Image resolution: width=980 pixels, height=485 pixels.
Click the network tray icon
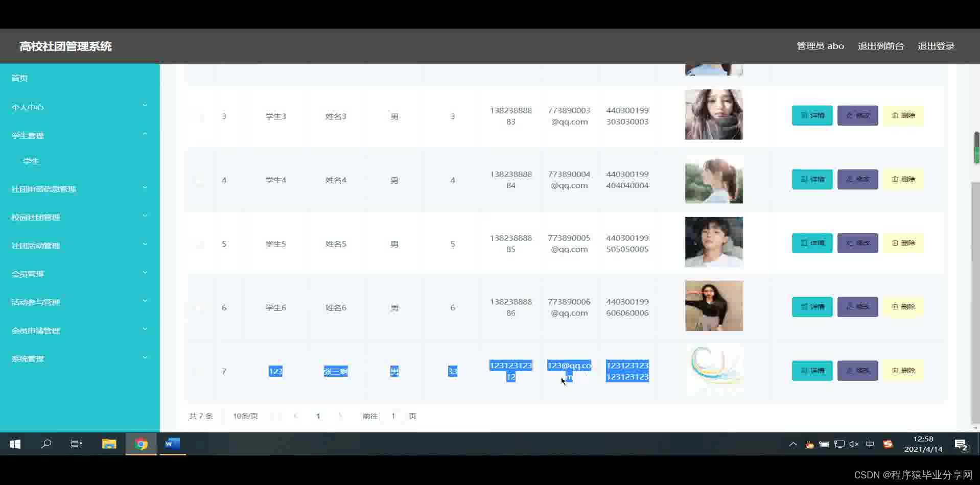(x=839, y=444)
